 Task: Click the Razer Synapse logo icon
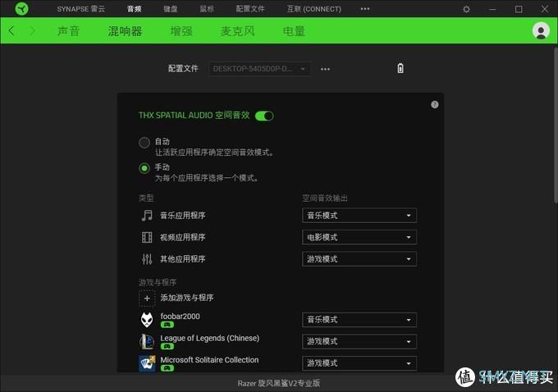(x=21, y=8)
